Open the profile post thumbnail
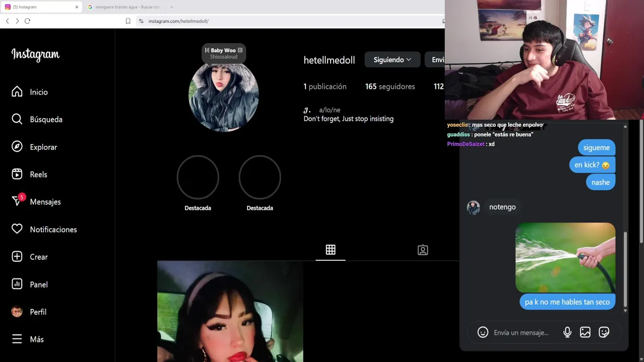644x362 pixels. coord(230,311)
